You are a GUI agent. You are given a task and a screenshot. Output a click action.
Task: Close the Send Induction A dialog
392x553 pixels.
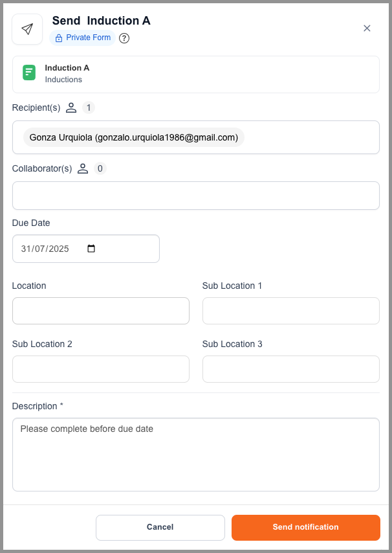click(x=367, y=28)
